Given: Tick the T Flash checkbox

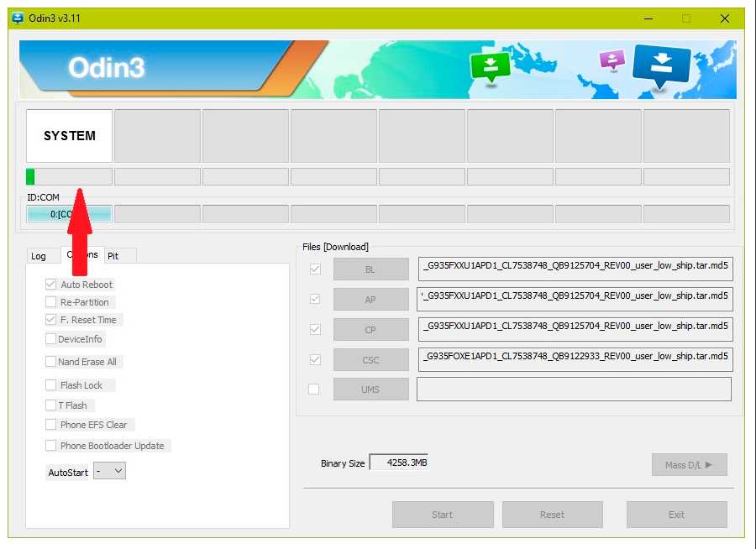Looking at the screenshot, I should tap(50, 405).
